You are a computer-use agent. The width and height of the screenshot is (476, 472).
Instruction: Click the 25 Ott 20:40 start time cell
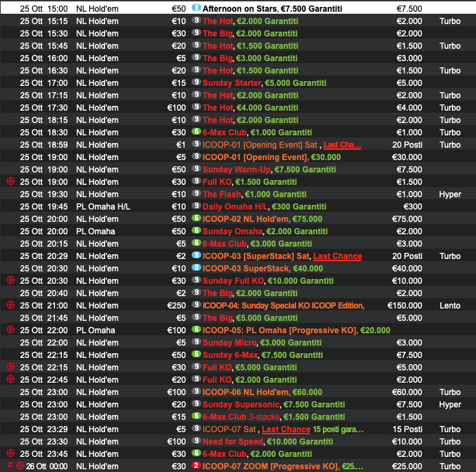(x=44, y=293)
